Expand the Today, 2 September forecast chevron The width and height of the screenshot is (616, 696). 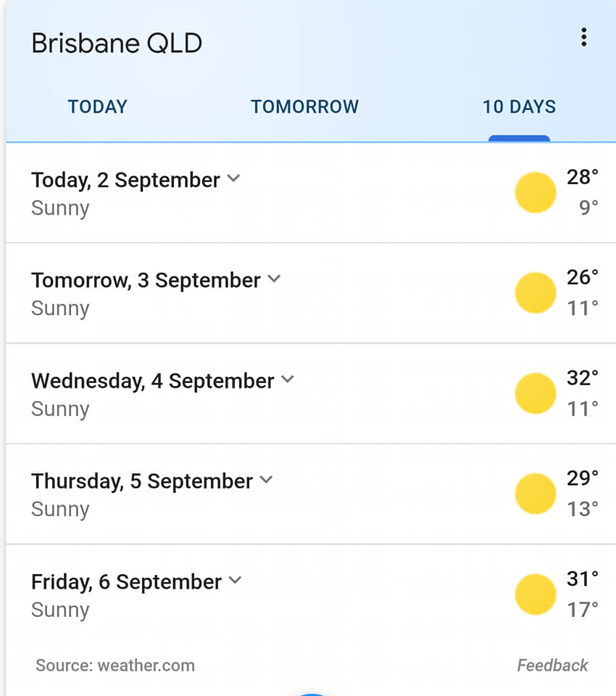point(233,178)
